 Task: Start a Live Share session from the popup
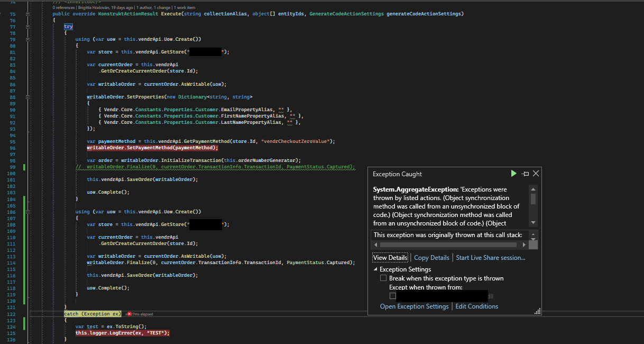click(x=491, y=258)
